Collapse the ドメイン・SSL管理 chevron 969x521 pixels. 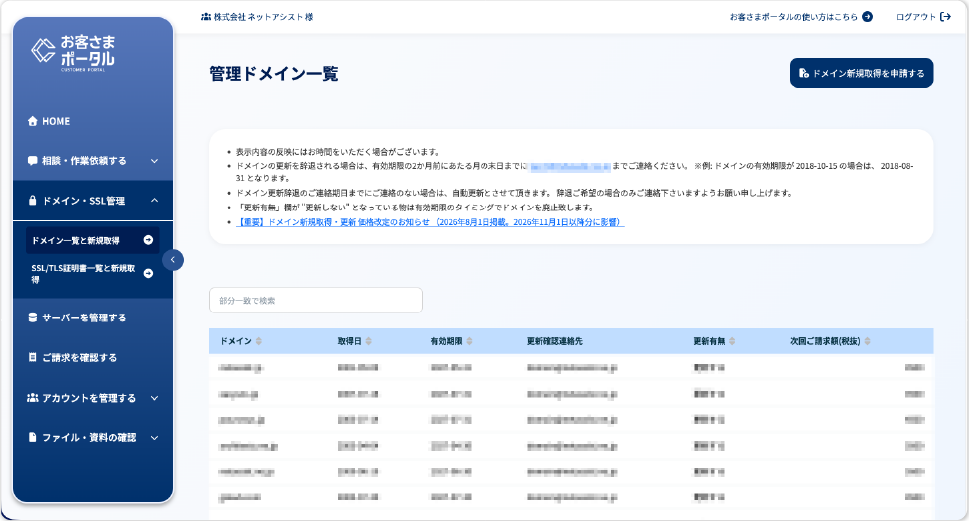coord(154,200)
